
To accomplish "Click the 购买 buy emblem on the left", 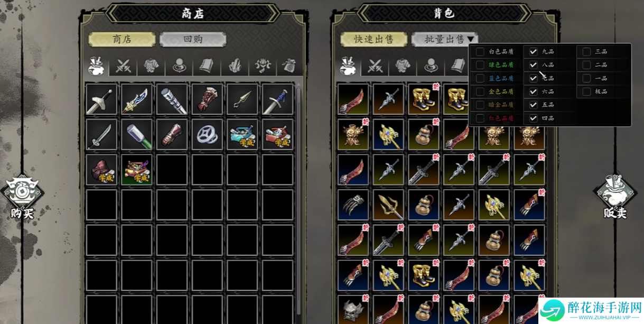I will 22,196.
